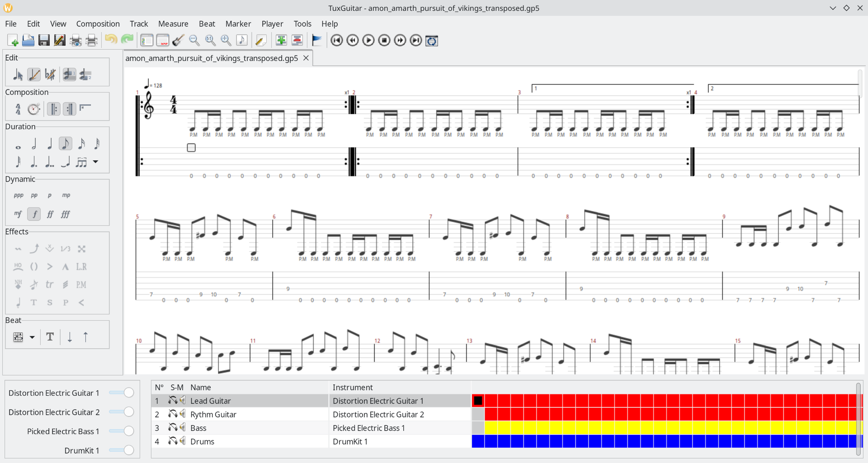Select voice 1 in the Edit panel
Screen dimensions: 868x463
coord(69,75)
